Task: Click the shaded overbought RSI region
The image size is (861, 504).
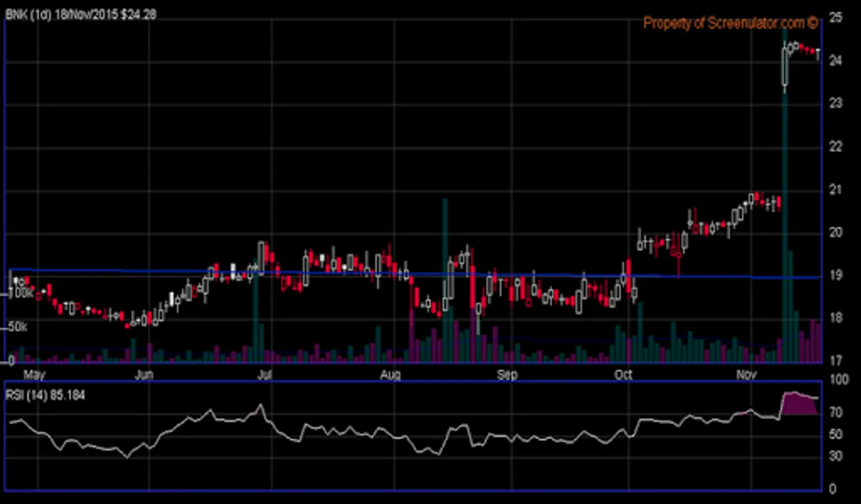Action: tap(800, 404)
